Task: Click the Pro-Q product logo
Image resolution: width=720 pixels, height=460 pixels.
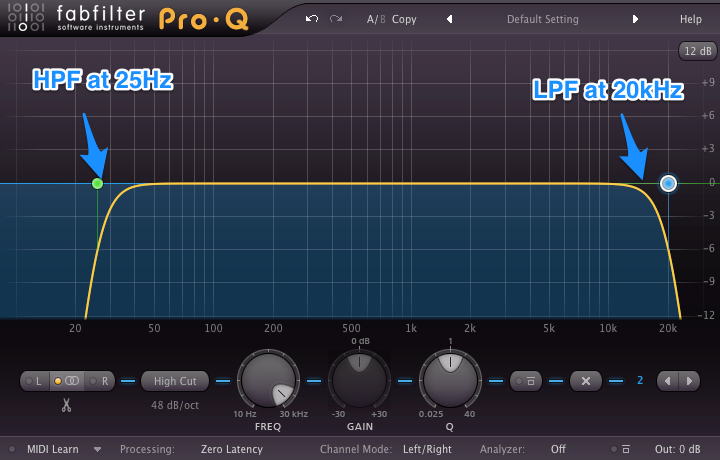Action: (x=204, y=19)
